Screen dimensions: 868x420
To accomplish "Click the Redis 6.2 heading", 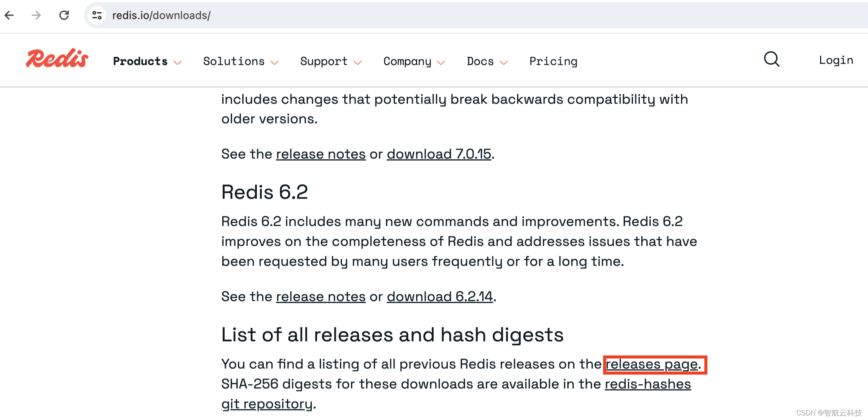I will point(265,192).
